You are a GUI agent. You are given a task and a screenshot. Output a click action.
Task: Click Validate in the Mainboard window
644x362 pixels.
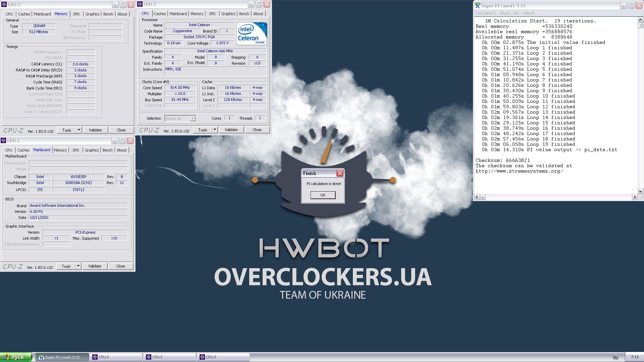(x=95, y=266)
